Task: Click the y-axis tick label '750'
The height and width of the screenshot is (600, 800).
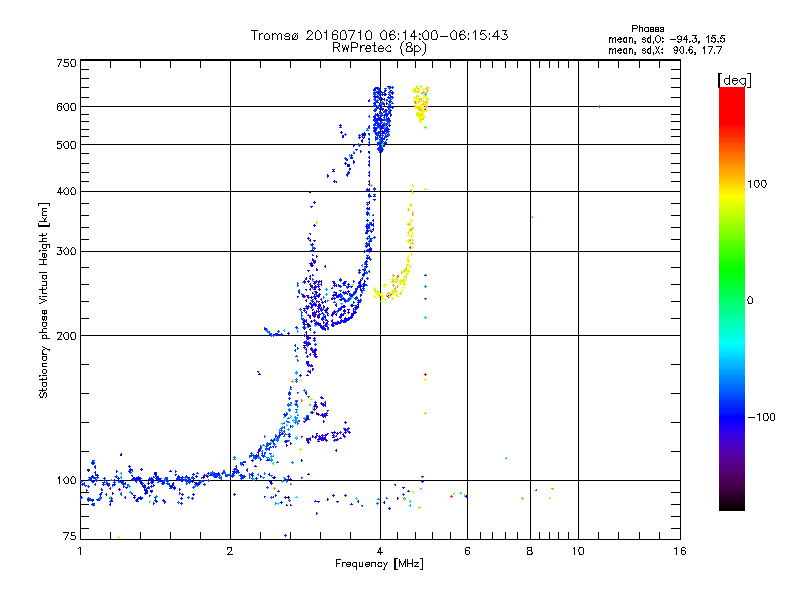Action: pyautogui.click(x=66, y=63)
